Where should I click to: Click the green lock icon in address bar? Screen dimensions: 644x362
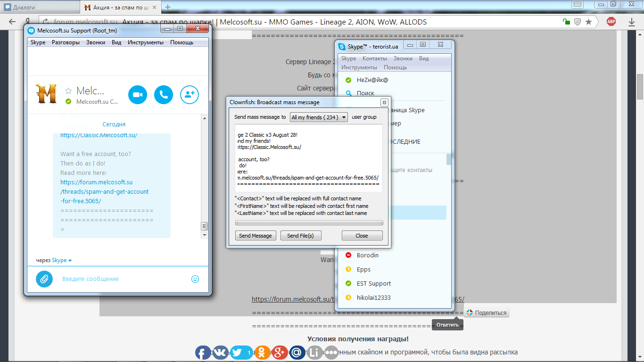click(x=567, y=22)
